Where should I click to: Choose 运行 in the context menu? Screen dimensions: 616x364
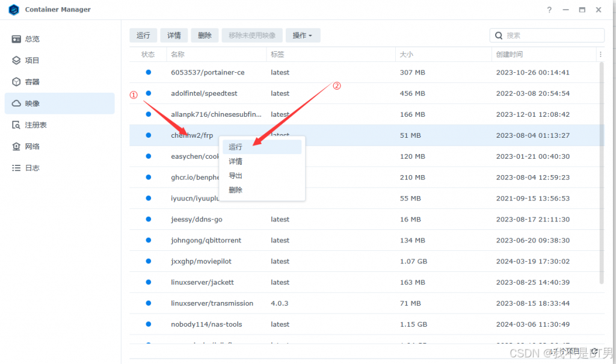click(262, 147)
